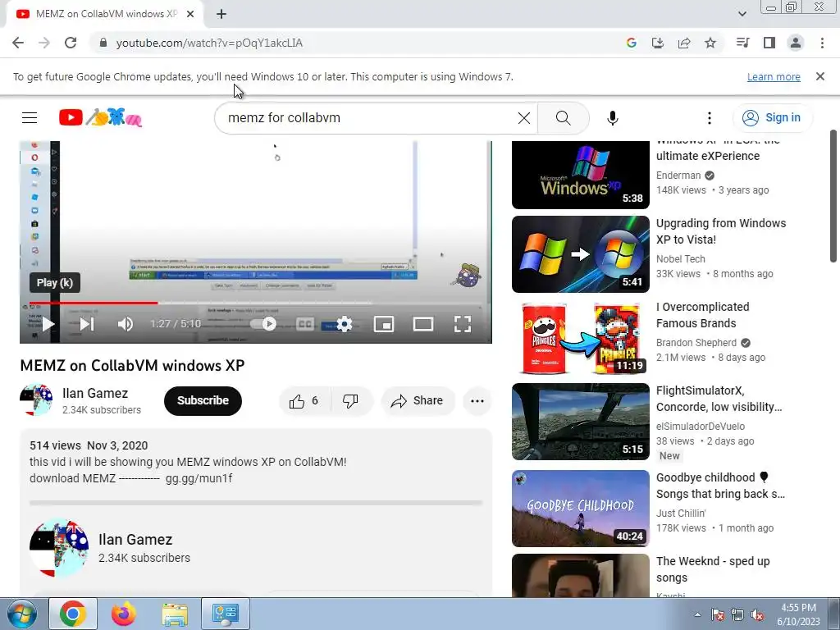Click the Sign in button

[772, 118]
